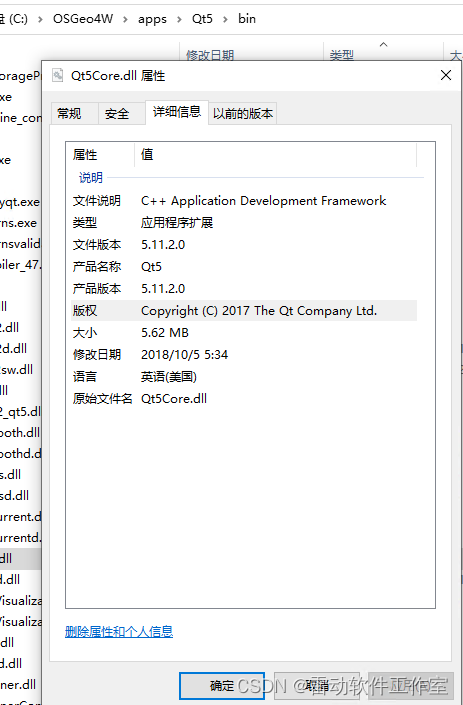Select the 版权 Copyright row
Screen dimensions: 463x705
click(244, 311)
